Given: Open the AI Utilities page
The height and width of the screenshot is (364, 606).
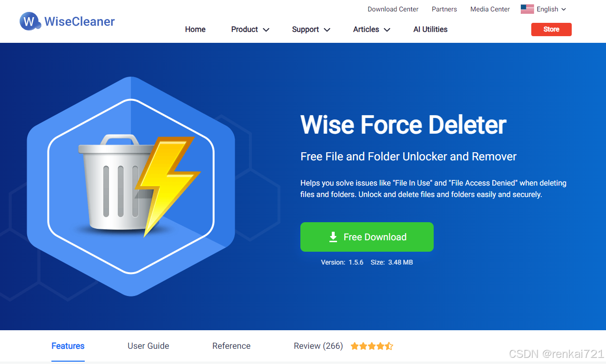Looking at the screenshot, I should tap(430, 30).
